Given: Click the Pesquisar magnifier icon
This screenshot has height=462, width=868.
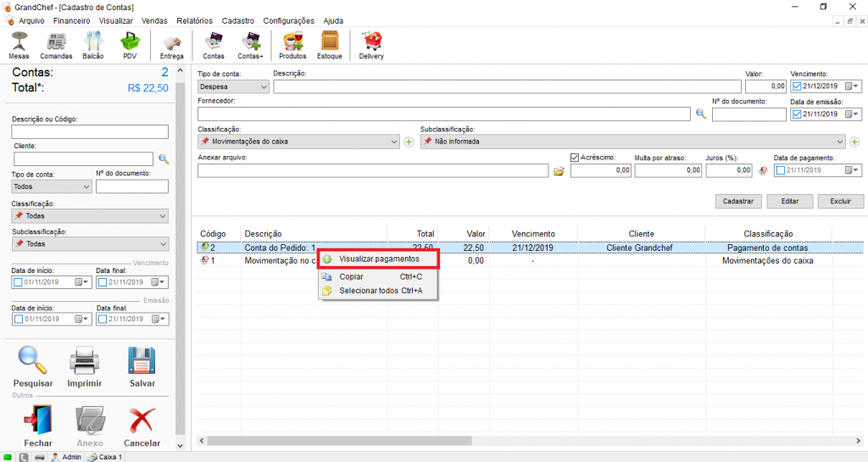Looking at the screenshot, I should pos(33,362).
